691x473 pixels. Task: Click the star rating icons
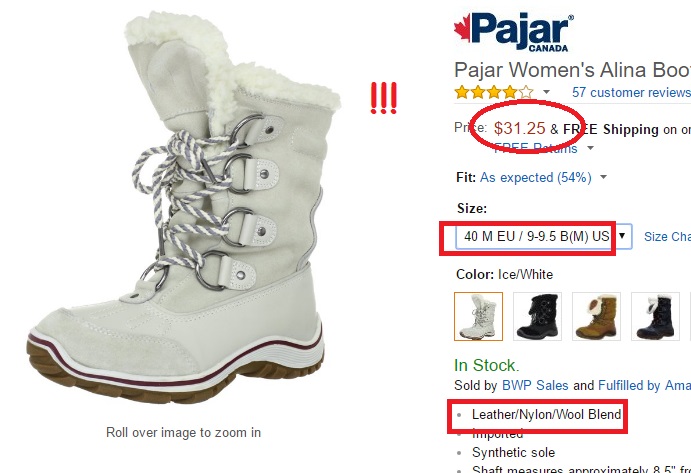[494, 92]
